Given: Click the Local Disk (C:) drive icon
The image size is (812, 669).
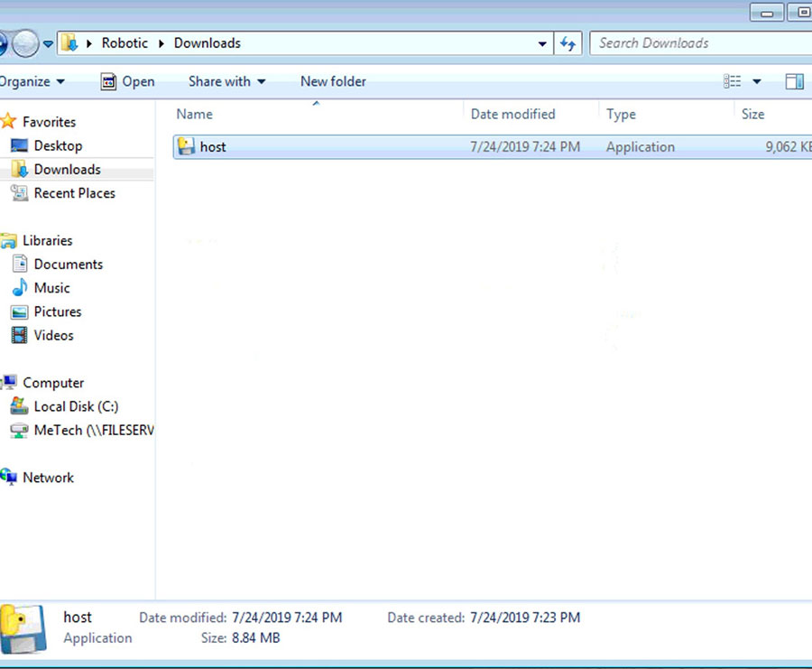Looking at the screenshot, I should [19, 406].
